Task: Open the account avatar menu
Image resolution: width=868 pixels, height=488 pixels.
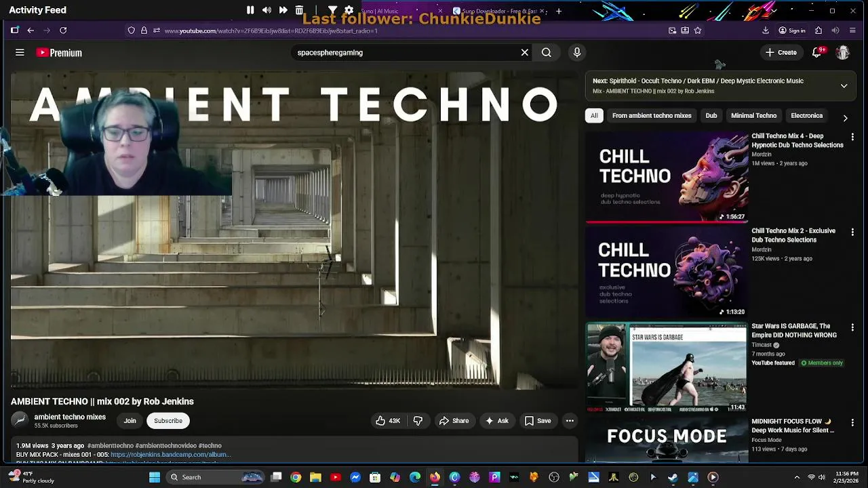Action: coord(843,52)
